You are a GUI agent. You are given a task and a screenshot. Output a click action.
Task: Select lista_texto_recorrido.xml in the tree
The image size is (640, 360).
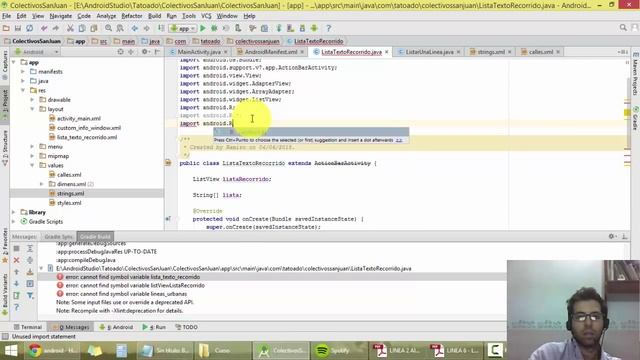point(87,137)
